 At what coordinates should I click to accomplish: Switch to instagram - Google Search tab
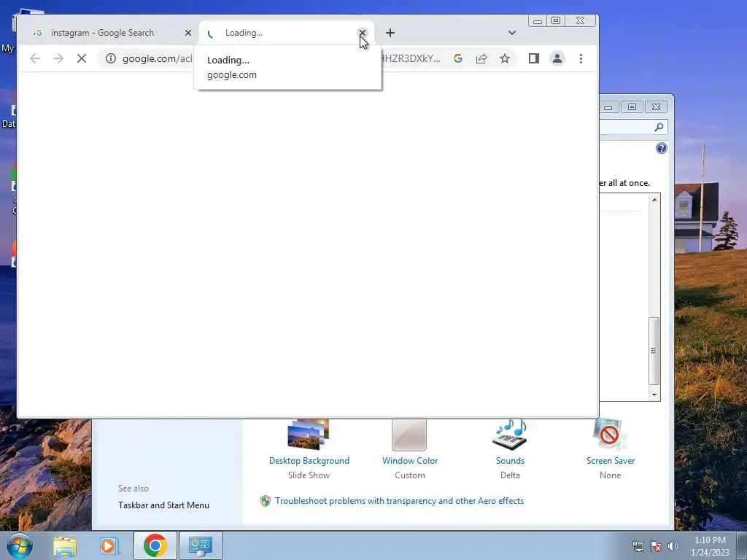(102, 33)
